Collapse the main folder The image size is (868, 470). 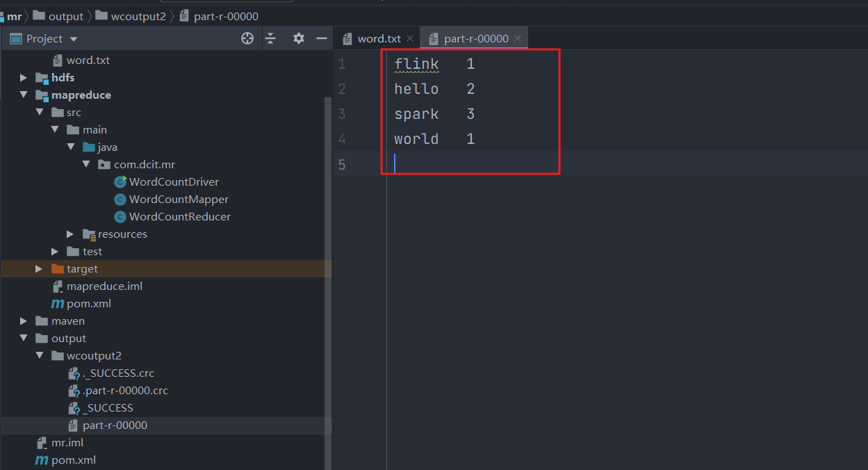[x=55, y=130]
